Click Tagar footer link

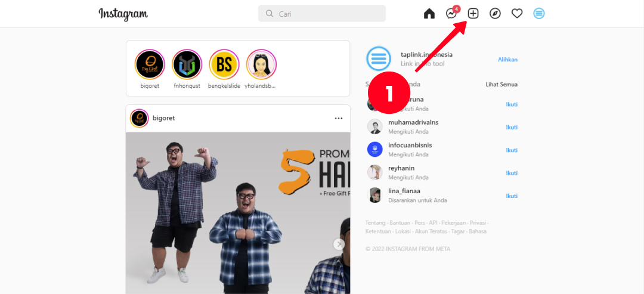(457, 231)
